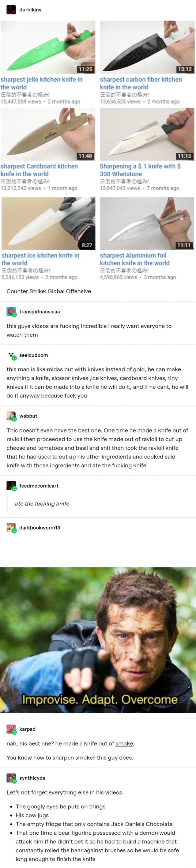Open the ice knife video thumbnail
The image size is (196, 868).
[x=48, y=223]
